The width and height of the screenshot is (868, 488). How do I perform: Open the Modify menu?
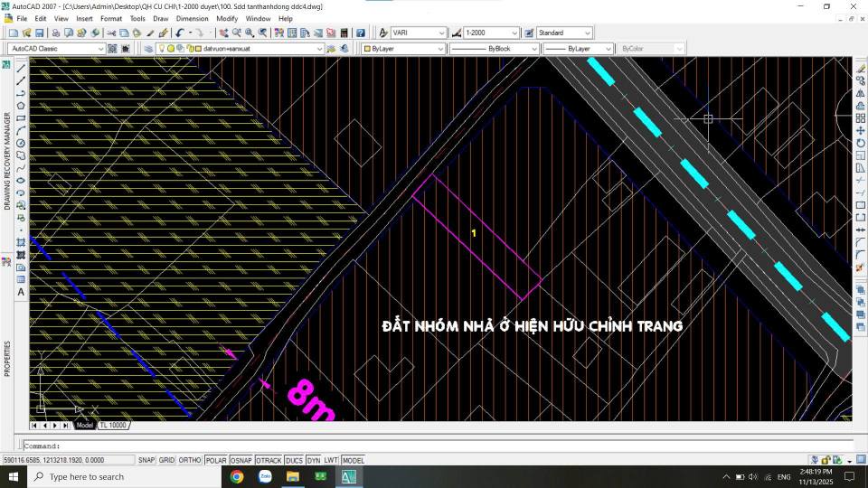pos(227,18)
